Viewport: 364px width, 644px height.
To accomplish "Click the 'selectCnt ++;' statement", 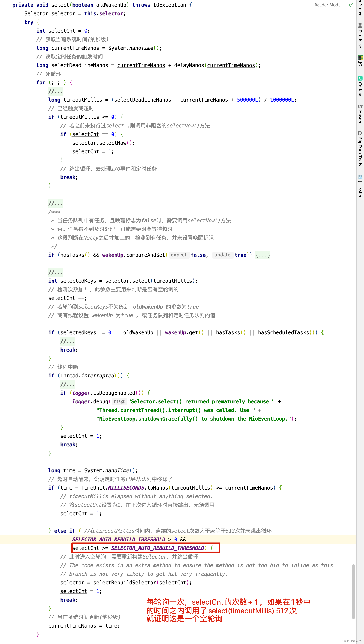I will click(x=67, y=298).
